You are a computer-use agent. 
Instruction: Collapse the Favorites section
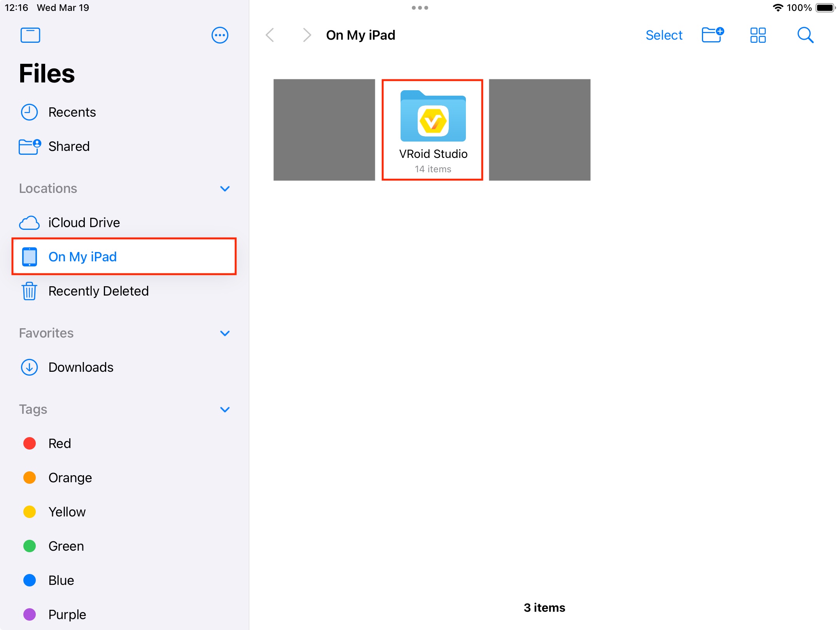[x=225, y=333]
